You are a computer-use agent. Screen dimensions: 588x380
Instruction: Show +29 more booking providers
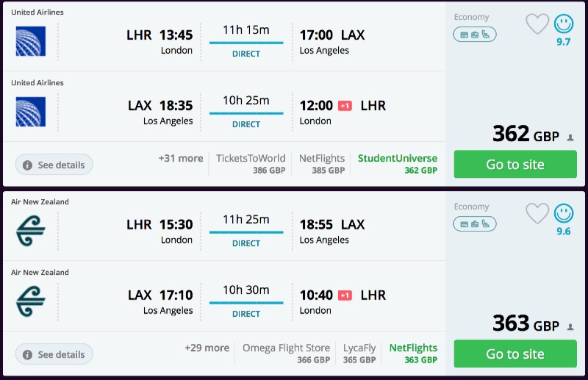pos(207,348)
